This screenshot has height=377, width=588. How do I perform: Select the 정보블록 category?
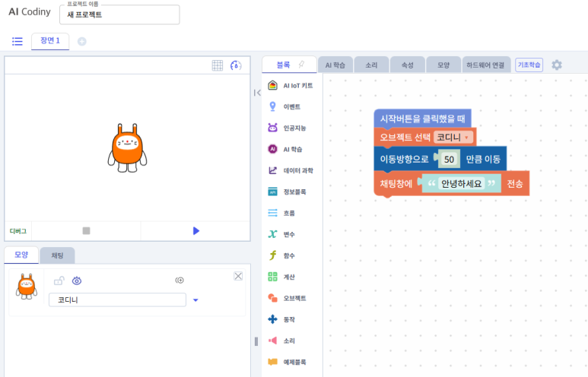(288, 192)
